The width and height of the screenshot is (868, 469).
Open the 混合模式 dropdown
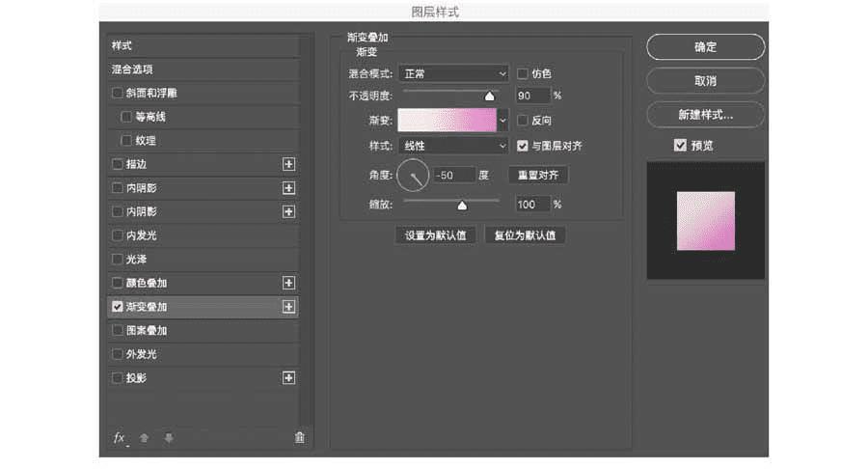point(452,73)
